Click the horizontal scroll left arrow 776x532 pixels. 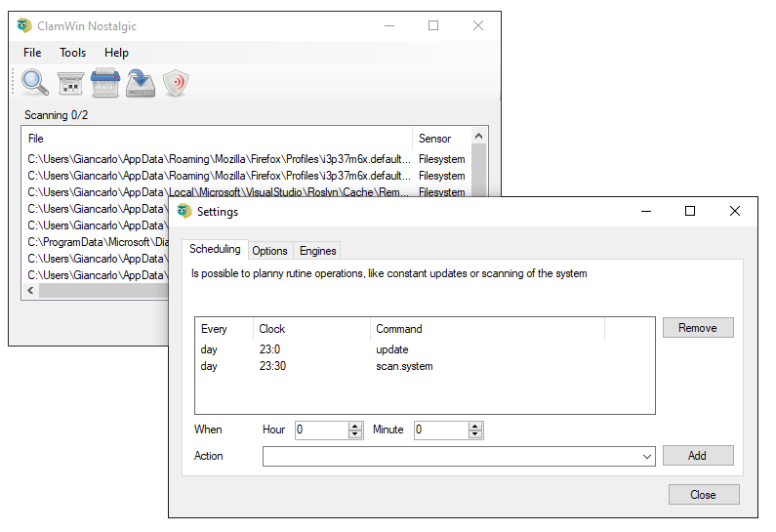pos(30,291)
